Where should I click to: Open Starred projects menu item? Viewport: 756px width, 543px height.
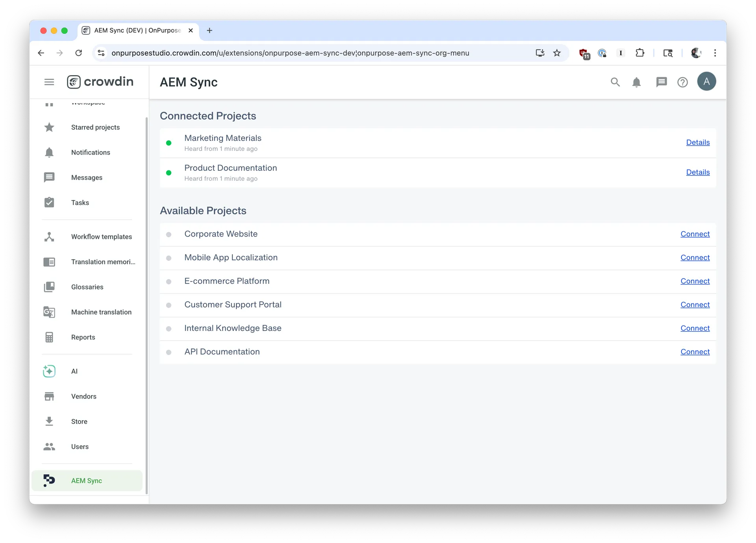coord(87,127)
